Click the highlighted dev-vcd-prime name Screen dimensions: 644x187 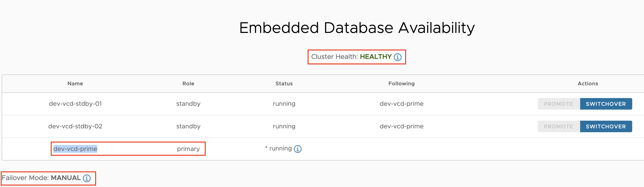75,149
